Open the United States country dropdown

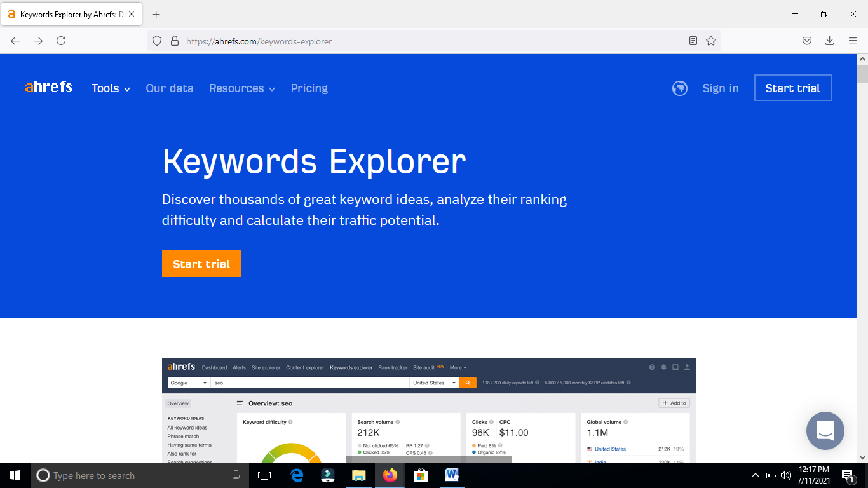[434, 383]
